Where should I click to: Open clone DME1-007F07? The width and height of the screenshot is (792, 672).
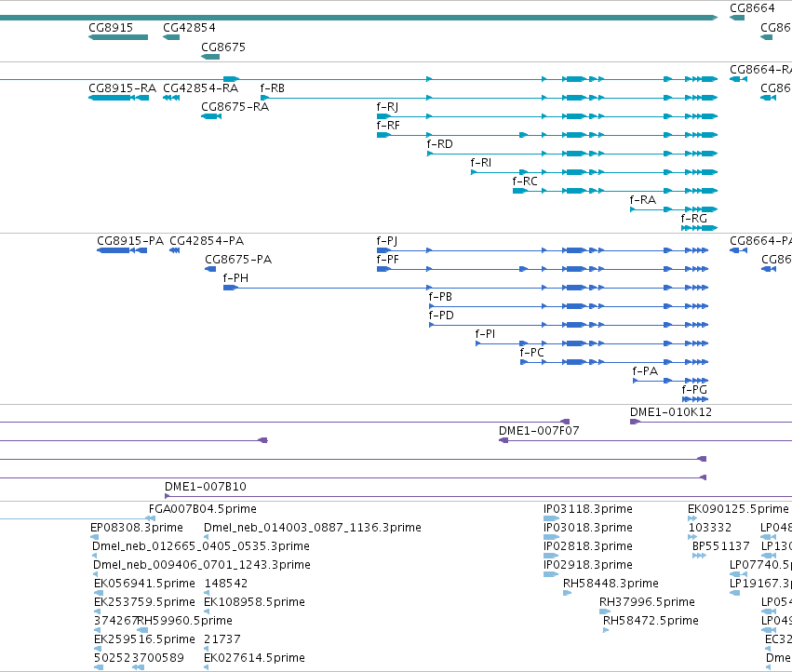point(646,440)
